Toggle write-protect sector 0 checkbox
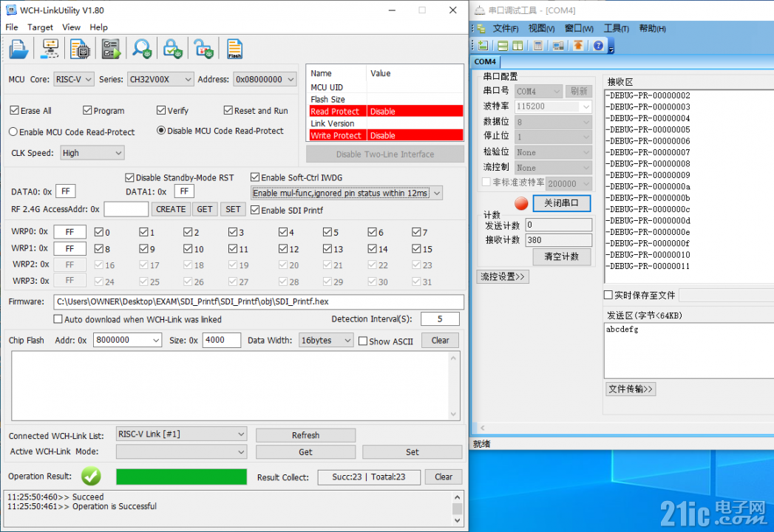Image resolution: width=774 pixels, height=532 pixels. [x=99, y=232]
